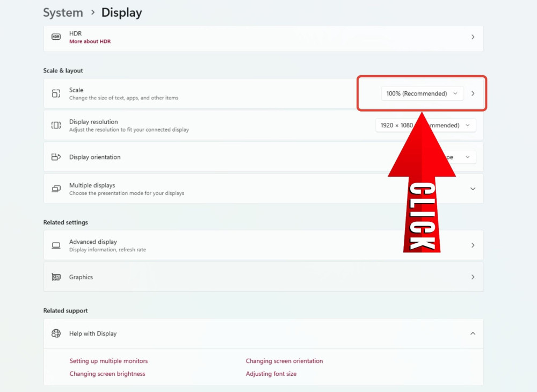Click the Advanced display monitor icon
The width and height of the screenshot is (537, 392).
point(56,245)
